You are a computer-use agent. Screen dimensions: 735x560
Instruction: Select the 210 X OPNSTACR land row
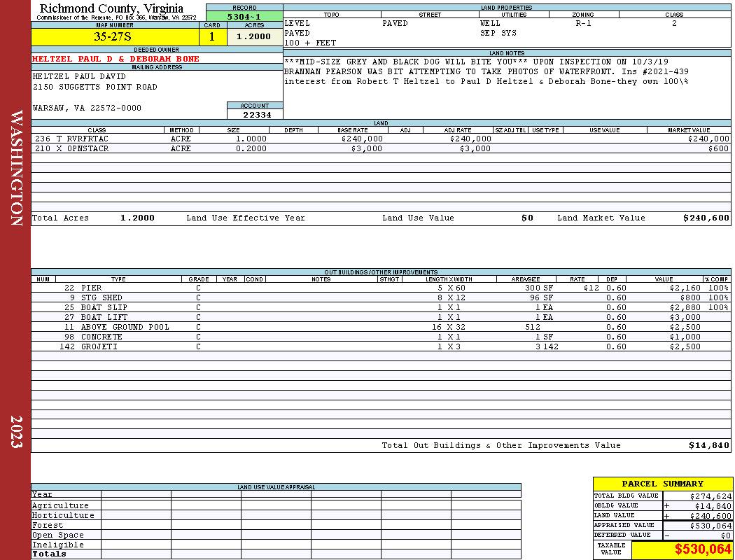[381, 149]
